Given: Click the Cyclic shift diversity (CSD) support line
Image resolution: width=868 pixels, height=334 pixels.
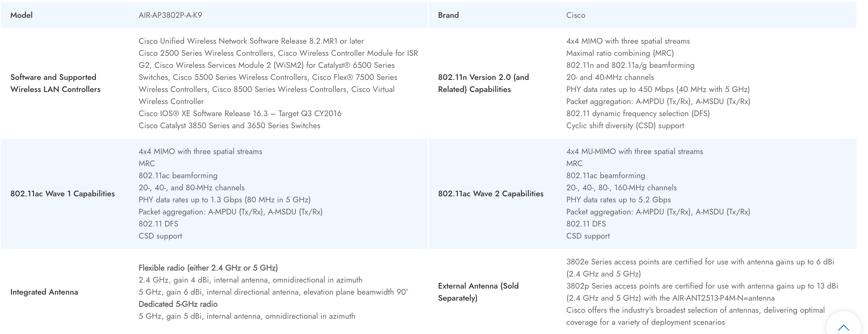Looking at the screenshot, I should tap(625, 126).
